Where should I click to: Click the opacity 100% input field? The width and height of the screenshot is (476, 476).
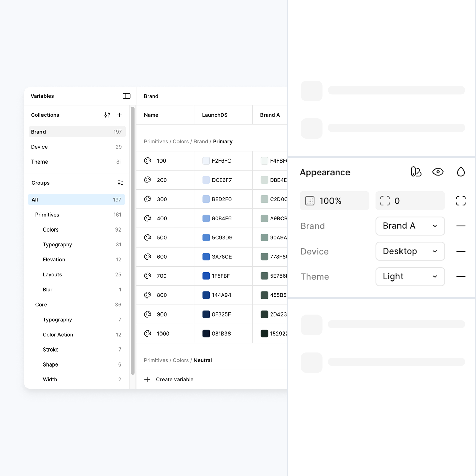pyautogui.click(x=334, y=201)
